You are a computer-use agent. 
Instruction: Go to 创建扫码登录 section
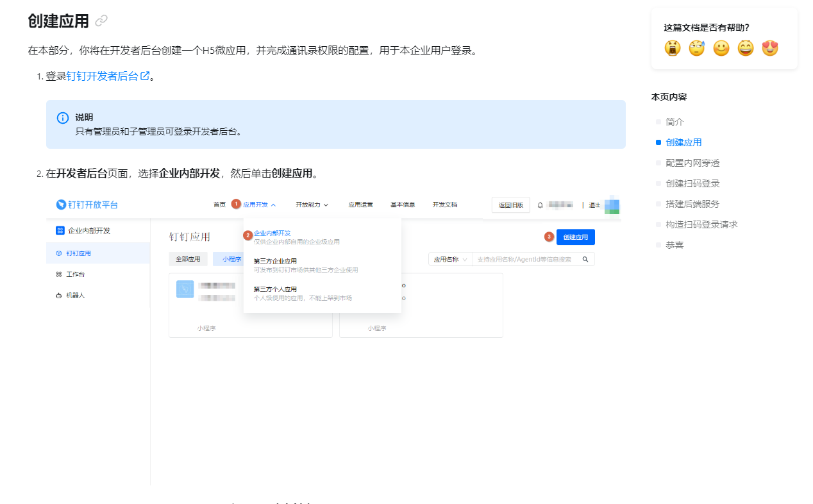pos(692,183)
